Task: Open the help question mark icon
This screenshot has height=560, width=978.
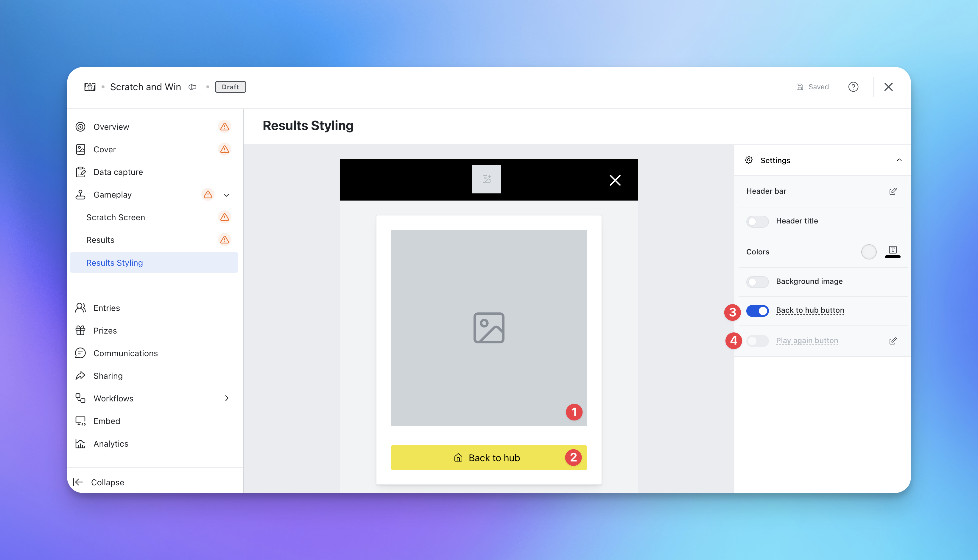Action: [x=853, y=87]
